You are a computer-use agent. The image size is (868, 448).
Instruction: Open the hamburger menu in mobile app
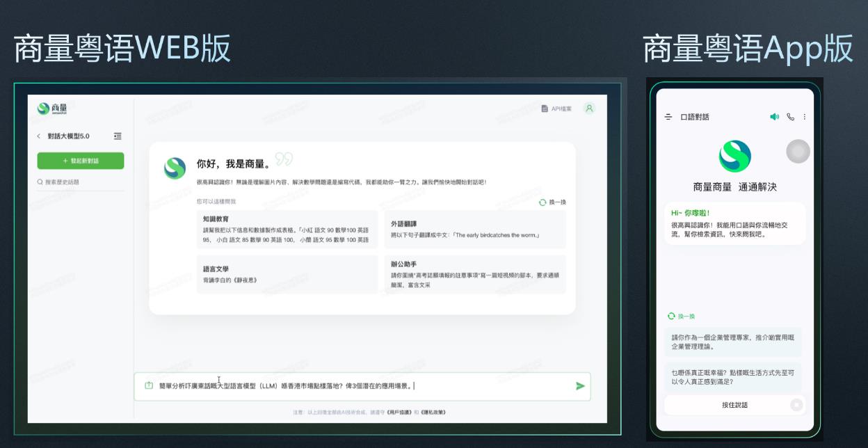pos(668,117)
